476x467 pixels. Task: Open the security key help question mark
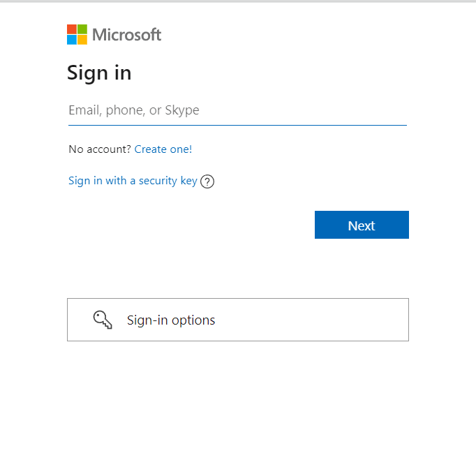point(207,181)
